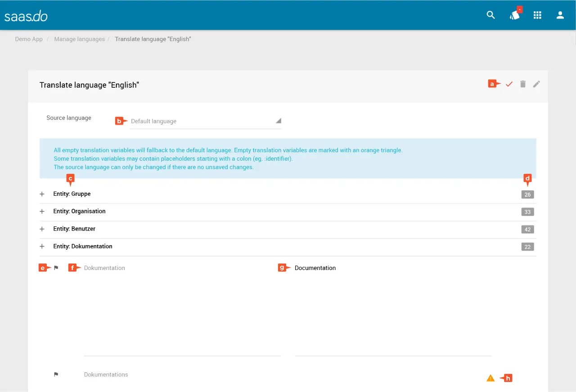Click the trash delete icon
This screenshot has width=576, height=392.
(522, 84)
